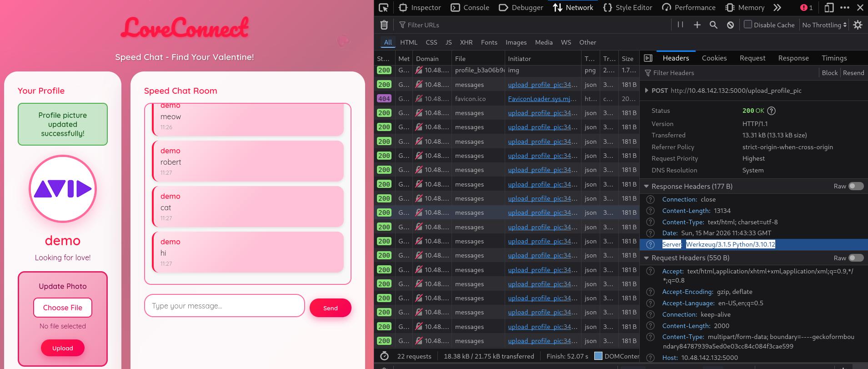Toggle responsive design mode icon
This screenshot has height=369, width=868.
coord(829,7)
